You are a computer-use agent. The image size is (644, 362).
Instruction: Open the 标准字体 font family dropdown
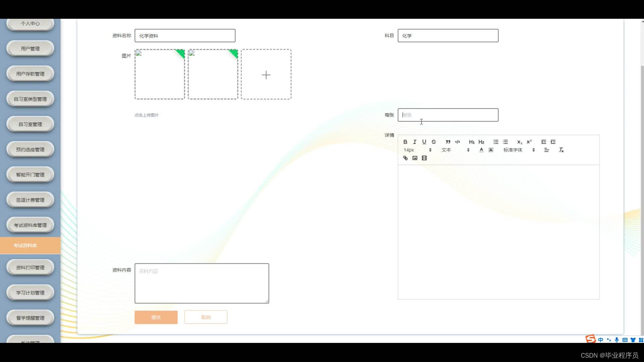point(519,150)
